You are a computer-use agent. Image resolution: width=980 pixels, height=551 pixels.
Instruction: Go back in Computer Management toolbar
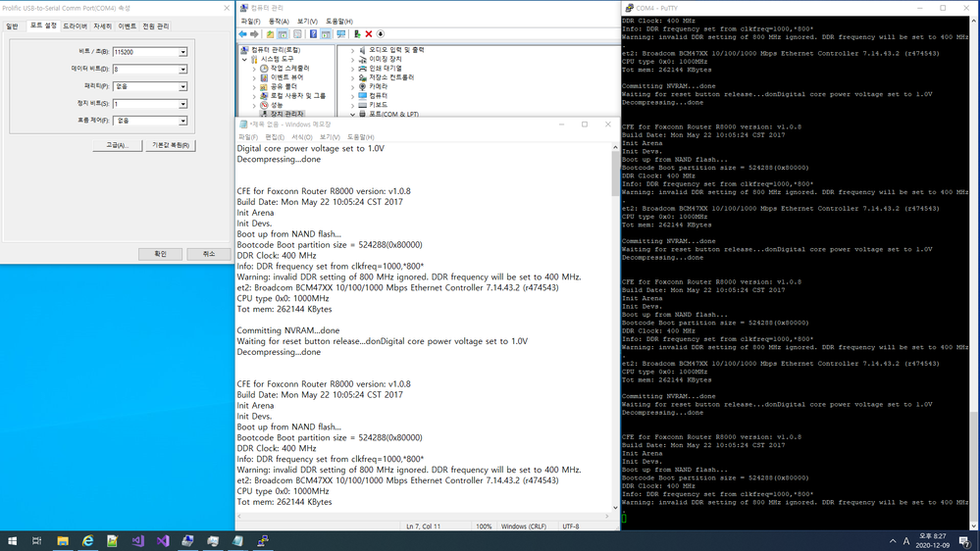tap(242, 34)
